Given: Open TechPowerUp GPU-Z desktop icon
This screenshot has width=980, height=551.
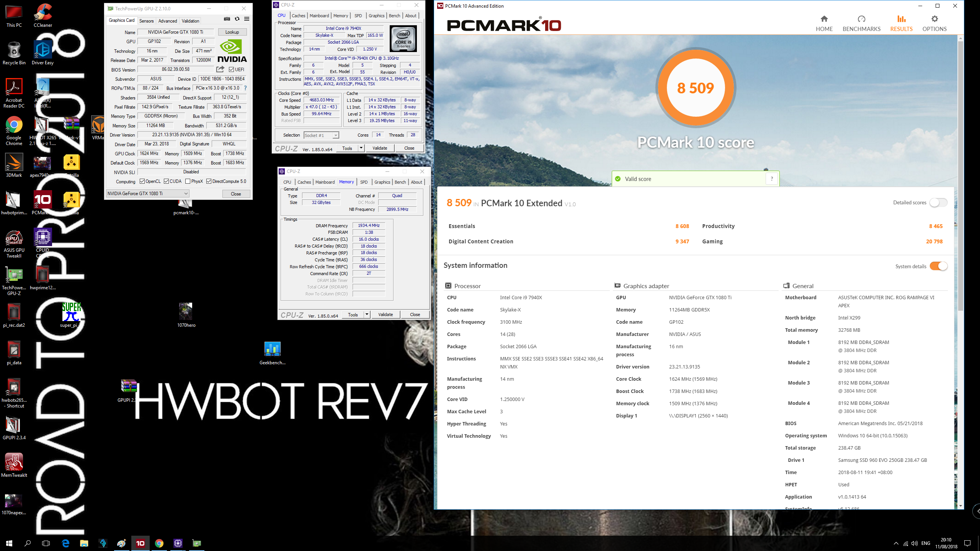Looking at the screenshot, I should pyautogui.click(x=14, y=281).
